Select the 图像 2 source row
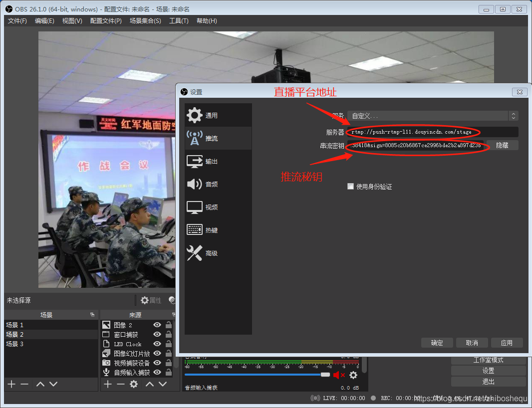The height and width of the screenshot is (408, 532). pos(137,325)
